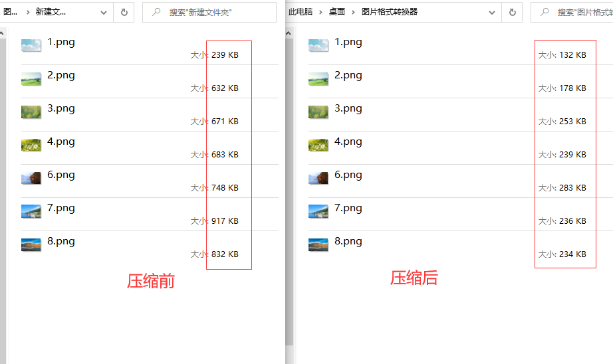Click scroll-up arrow in left window
The height and width of the screenshot is (364, 613).
(2, 34)
